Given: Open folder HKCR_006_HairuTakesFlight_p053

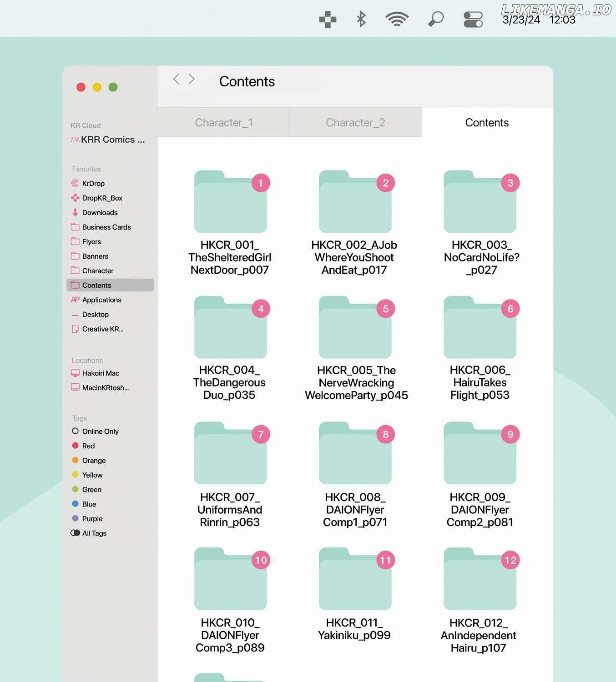Looking at the screenshot, I should click(480, 327).
